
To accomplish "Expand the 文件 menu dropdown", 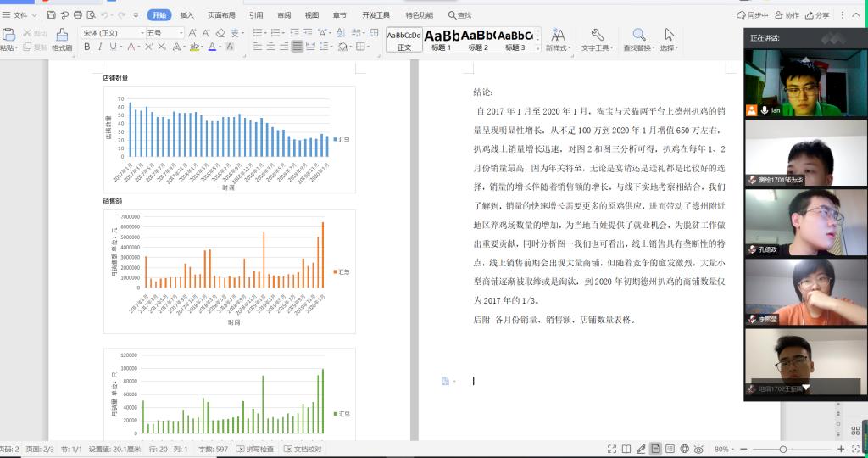I will [20, 15].
